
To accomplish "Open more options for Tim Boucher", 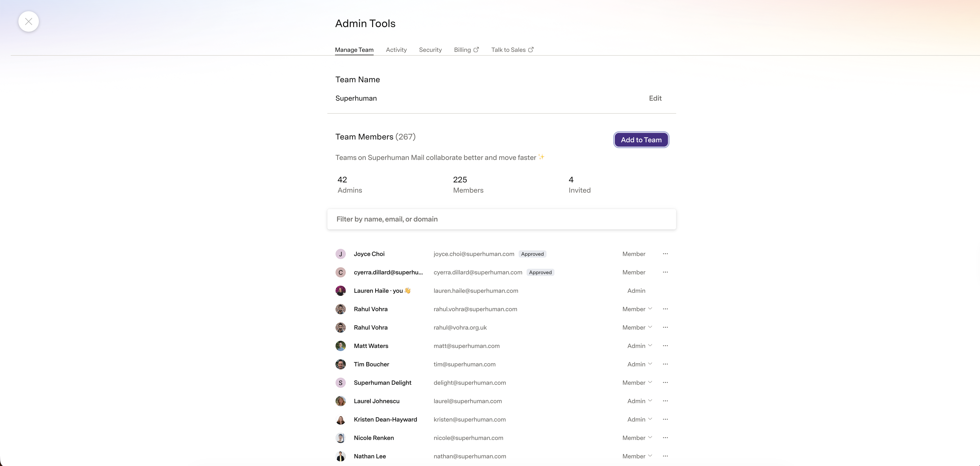I will click(x=665, y=364).
